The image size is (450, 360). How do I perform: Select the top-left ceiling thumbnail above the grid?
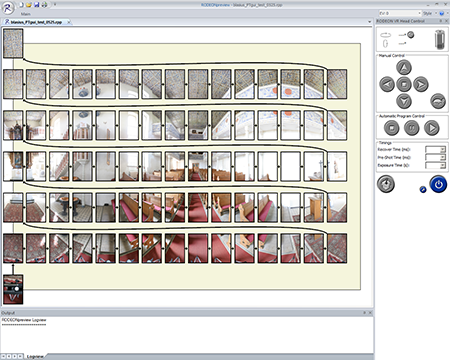tap(13, 43)
